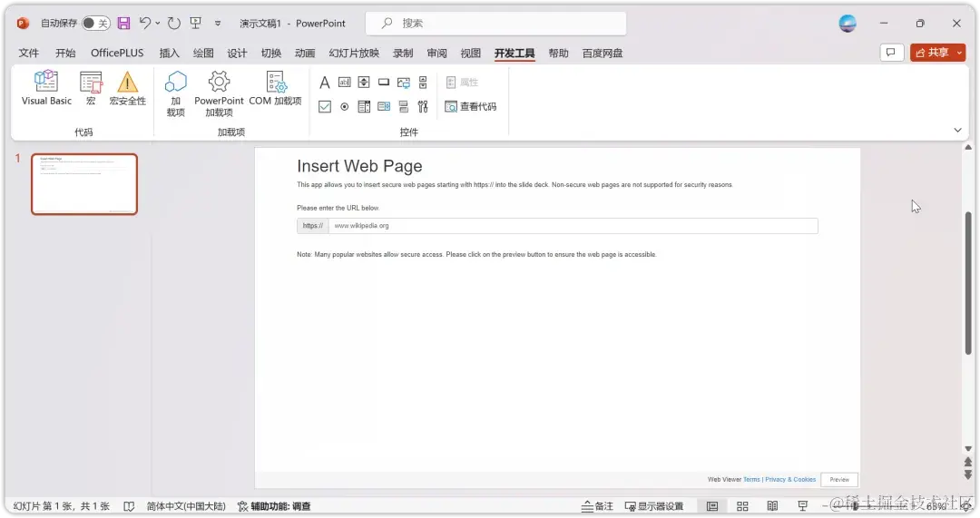Open Customize Quick Access Toolbar dropdown
The height and width of the screenshot is (518, 980).
point(218,23)
